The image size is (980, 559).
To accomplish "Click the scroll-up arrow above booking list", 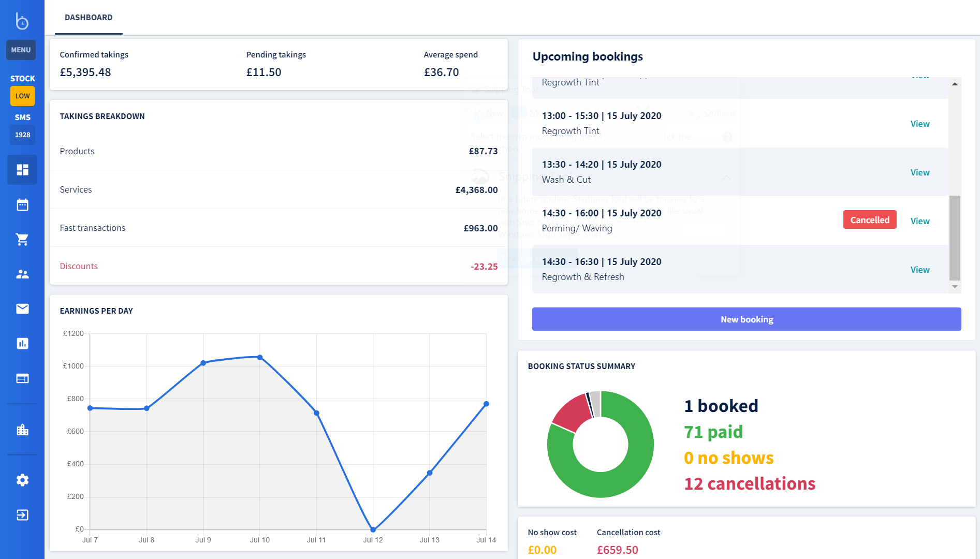I will [954, 83].
